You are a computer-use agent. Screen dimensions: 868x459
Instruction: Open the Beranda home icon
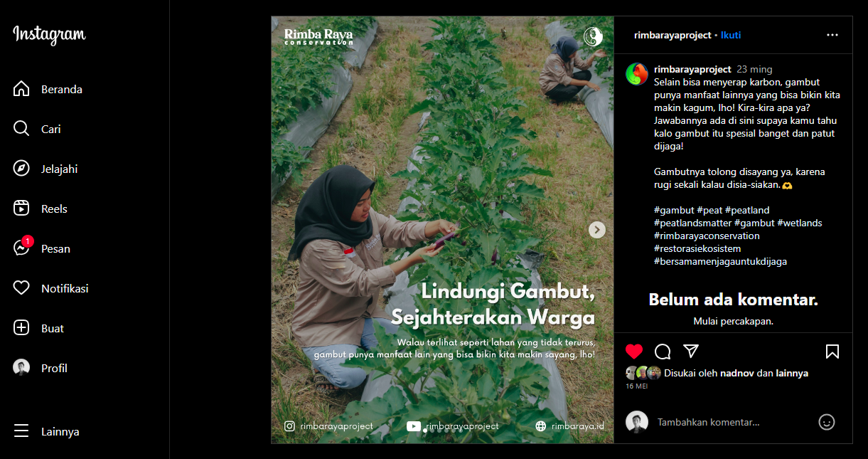[21, 89]
